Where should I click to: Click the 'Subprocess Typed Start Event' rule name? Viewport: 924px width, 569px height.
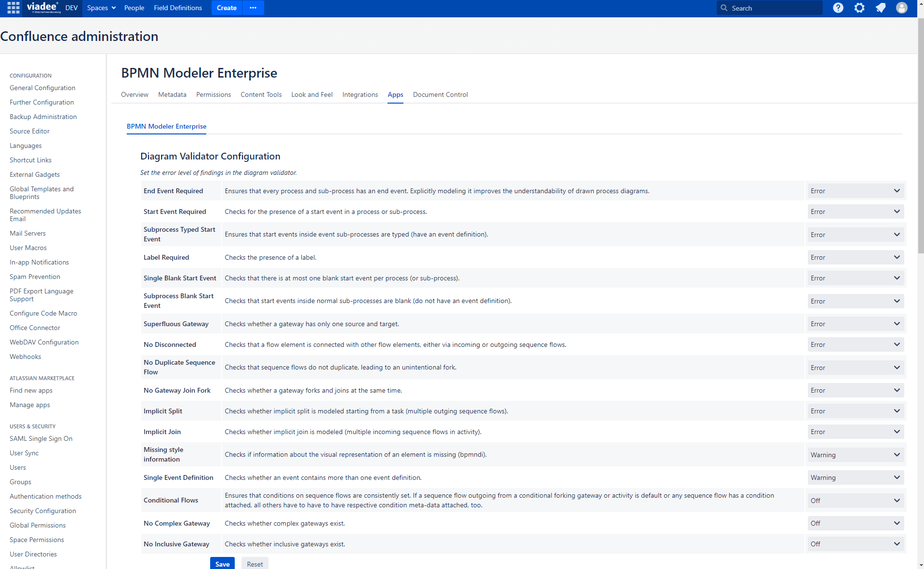tap(179, 234)
